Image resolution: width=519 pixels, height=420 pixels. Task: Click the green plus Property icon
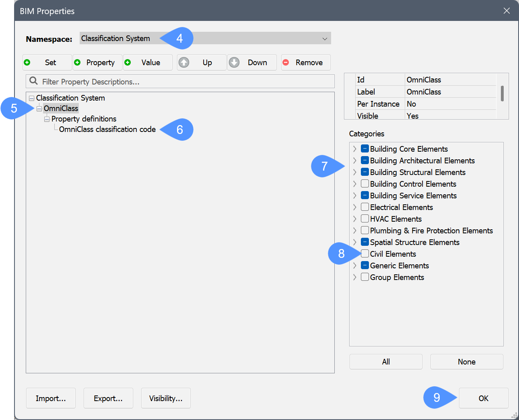(78, 62)
